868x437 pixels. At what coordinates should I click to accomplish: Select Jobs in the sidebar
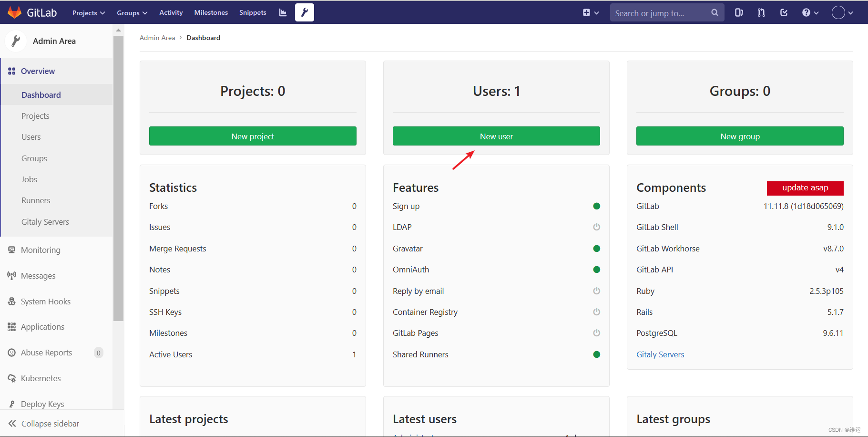29,179
